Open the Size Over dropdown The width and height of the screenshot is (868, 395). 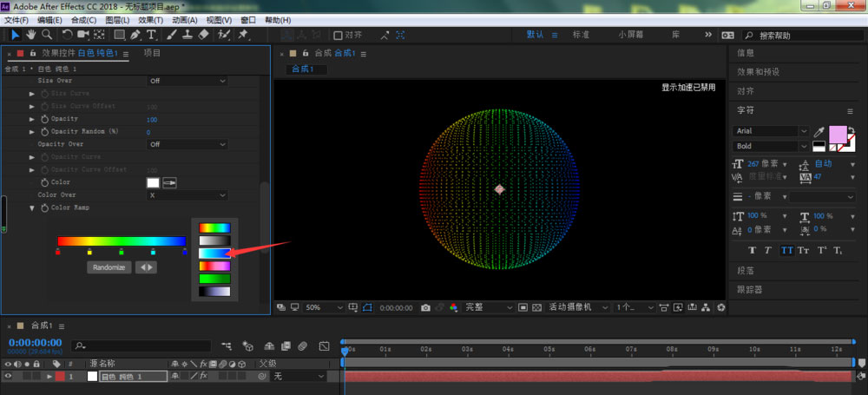(x=187, y=81)
